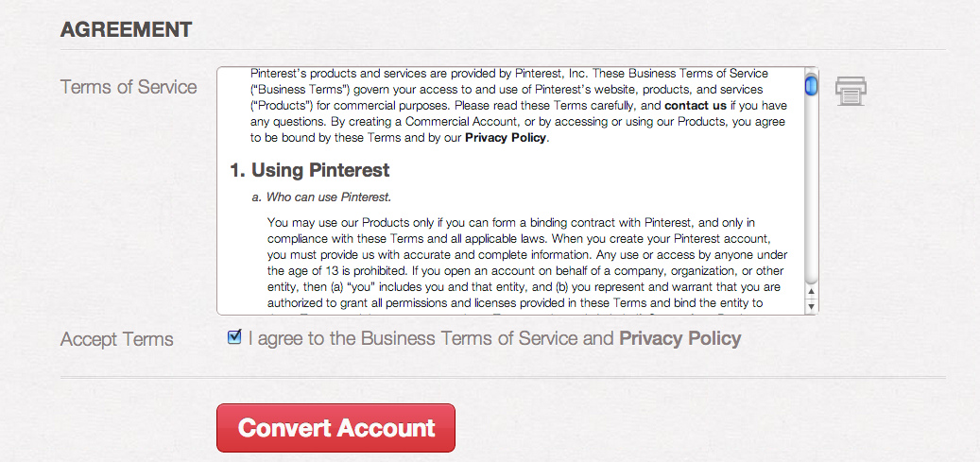
Task: Click the 'Terms of Service' field label
Action: 129,87
